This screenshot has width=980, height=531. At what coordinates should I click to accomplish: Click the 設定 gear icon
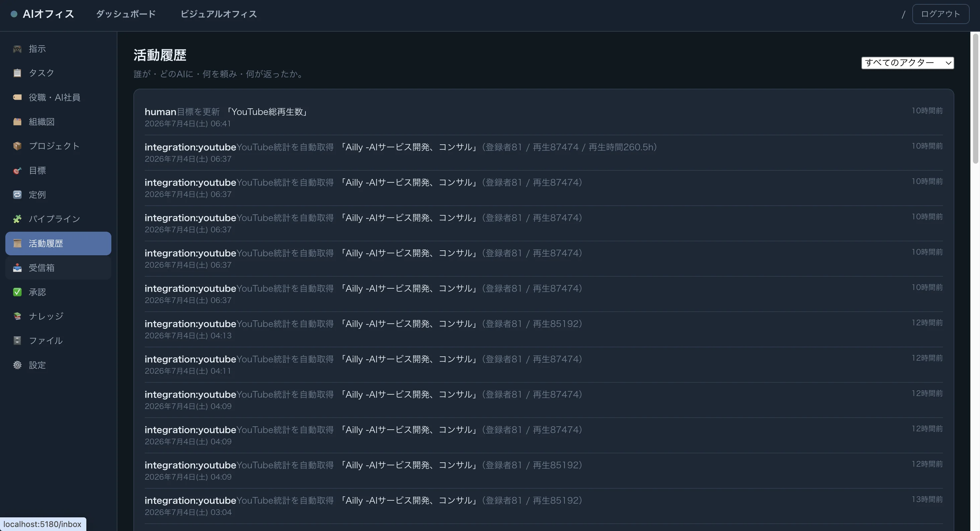point(17,365)
